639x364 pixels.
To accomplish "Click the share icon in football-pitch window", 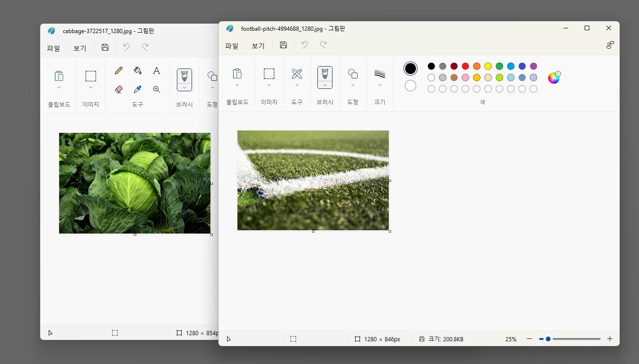I will pyautogui.click(x=610, y=45).
